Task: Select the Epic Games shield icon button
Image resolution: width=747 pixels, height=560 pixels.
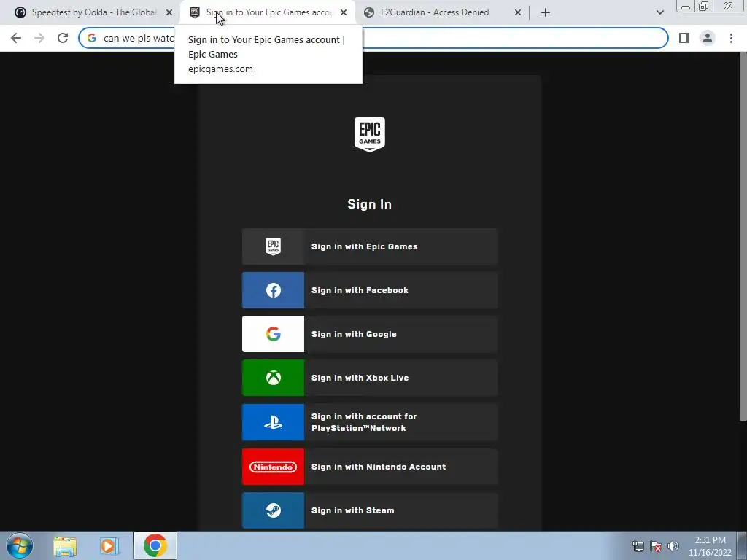Action: pos(273,246)
